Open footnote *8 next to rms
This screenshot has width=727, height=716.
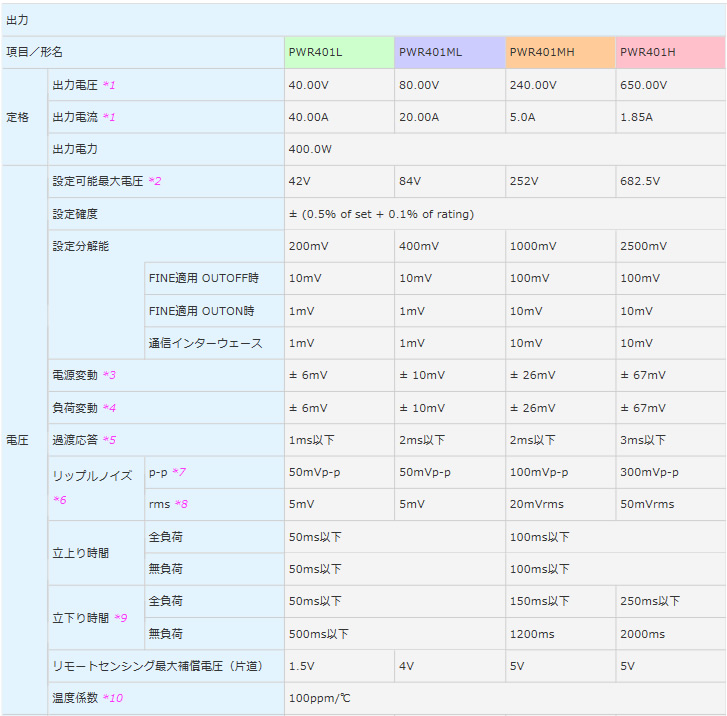181,504
